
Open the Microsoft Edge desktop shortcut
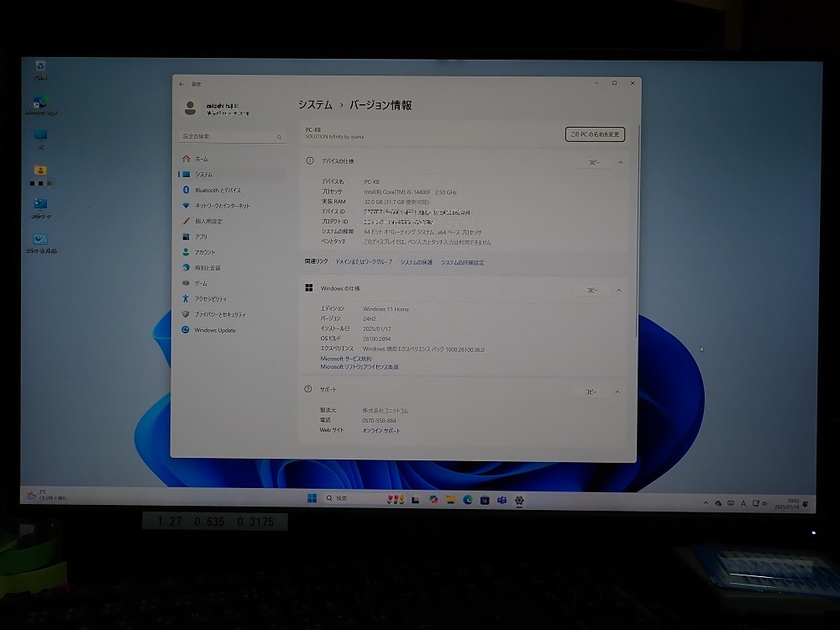[41, 104]
